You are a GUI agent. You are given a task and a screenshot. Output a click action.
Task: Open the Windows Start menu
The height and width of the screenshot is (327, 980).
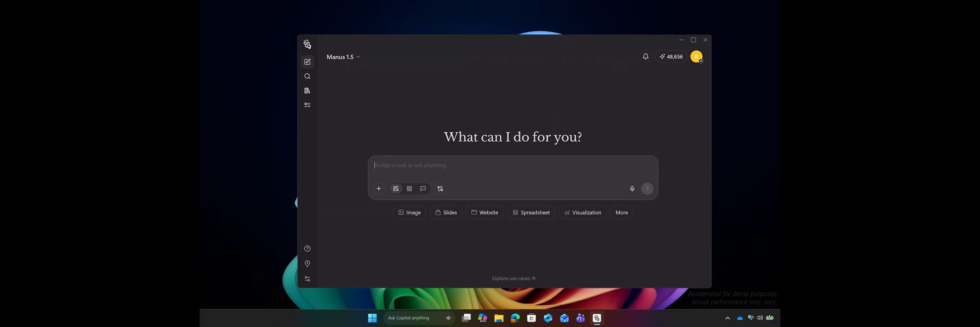372,318
